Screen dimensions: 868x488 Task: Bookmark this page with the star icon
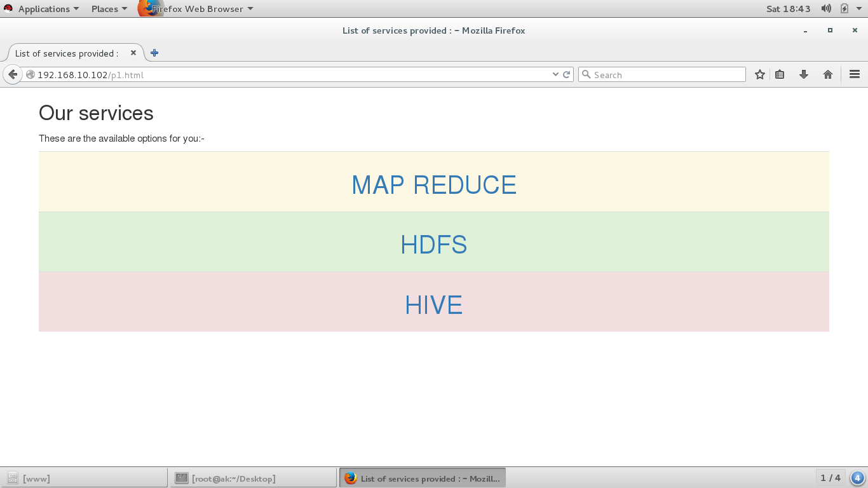point(759,74)
